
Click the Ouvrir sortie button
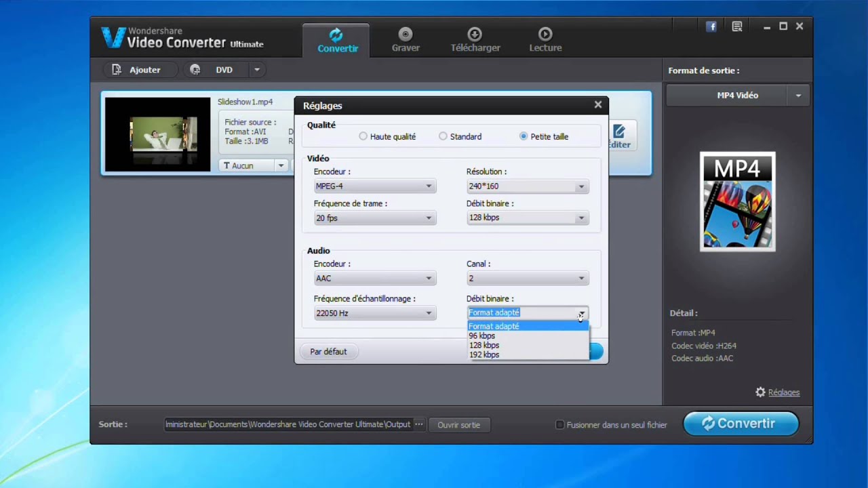point(459,425)
